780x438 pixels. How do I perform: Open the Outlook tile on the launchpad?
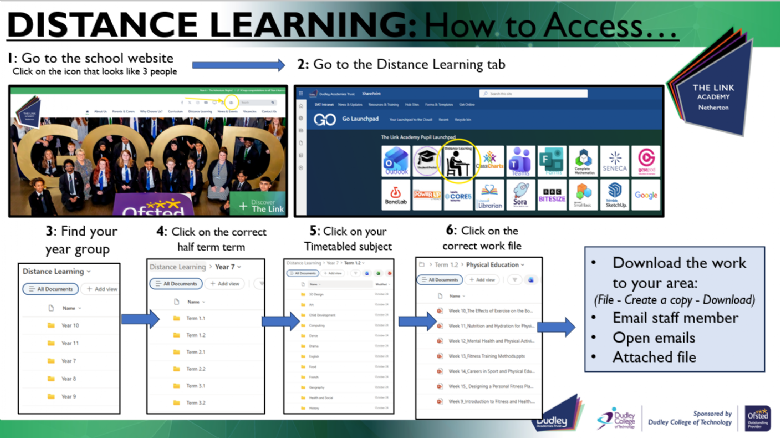[x=396, y=161]
